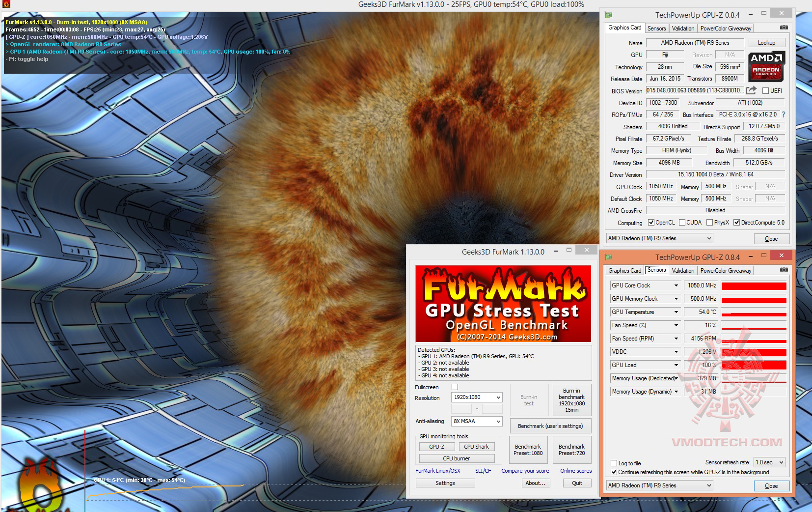Open the GPU Core Clock sensor dropdown
This screenshot has height=512, width=812.
click(x=676, y=285)
